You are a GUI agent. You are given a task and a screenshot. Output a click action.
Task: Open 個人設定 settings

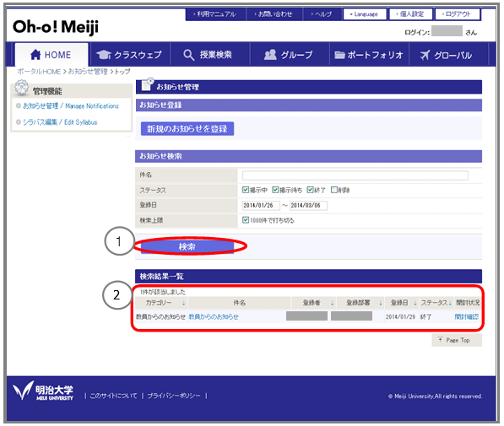(x=410, y=14)
